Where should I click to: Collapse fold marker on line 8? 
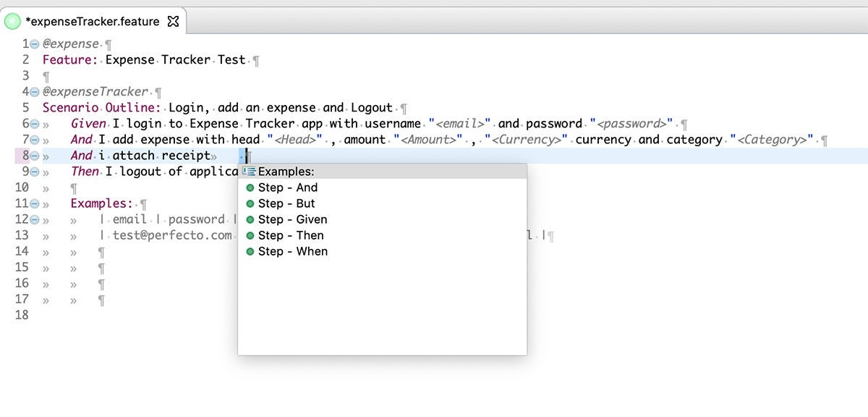point(34,156)
